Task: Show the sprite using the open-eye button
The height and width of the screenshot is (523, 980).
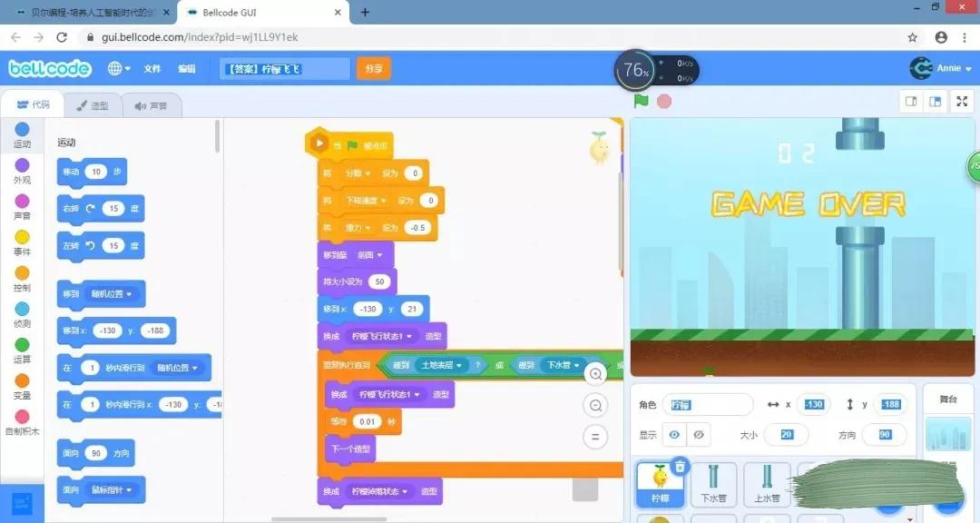Action: (x=674, y=435)
